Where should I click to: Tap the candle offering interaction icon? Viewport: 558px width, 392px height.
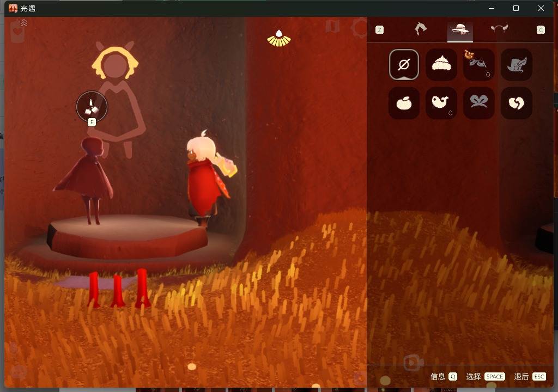pyautogui.click(x=92, y=107)
